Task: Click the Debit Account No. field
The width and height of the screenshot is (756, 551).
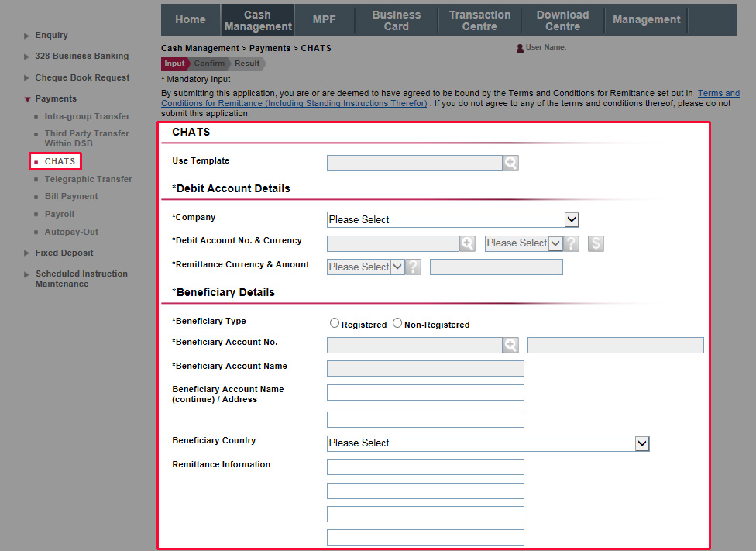Action: [393, 243]
